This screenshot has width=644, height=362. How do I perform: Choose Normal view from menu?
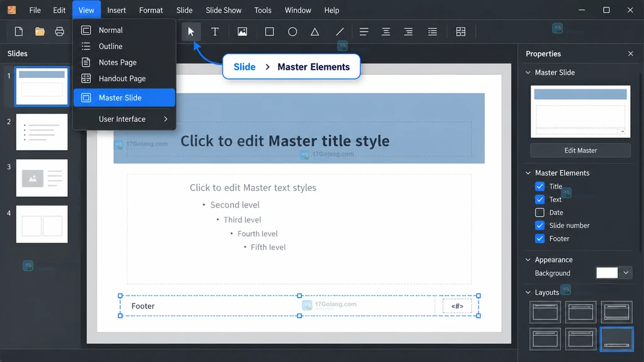tap(125, 30)
